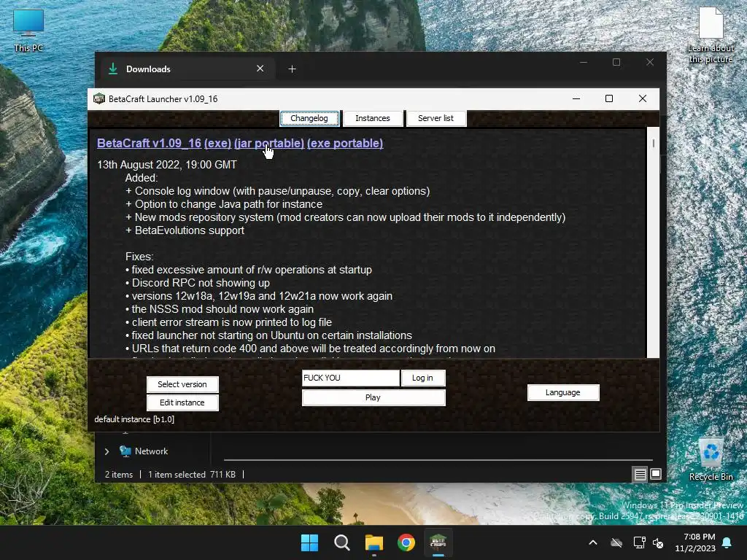Click the Log in button
747x560 pixels.
tap(422, 378)
